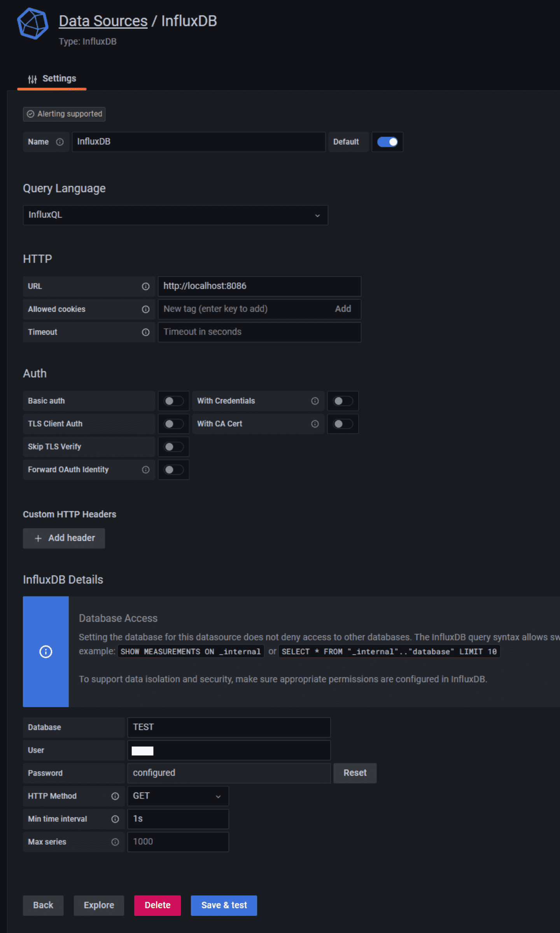Click the HTTP Method info icon
560x933 pixels.
115,796
